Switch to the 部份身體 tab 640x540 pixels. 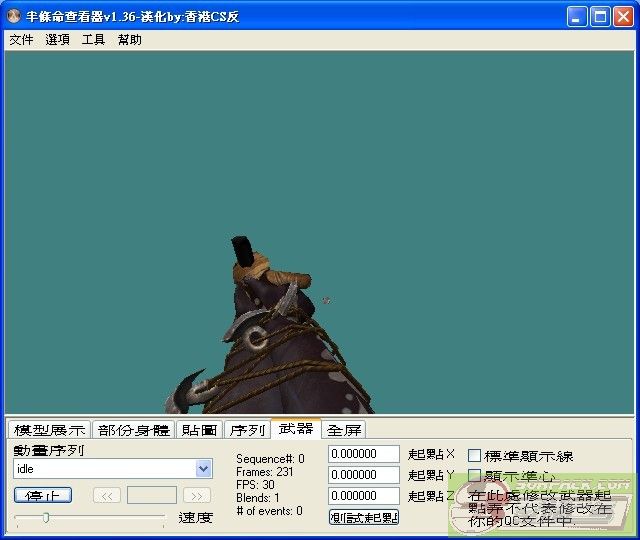(134, 430)
